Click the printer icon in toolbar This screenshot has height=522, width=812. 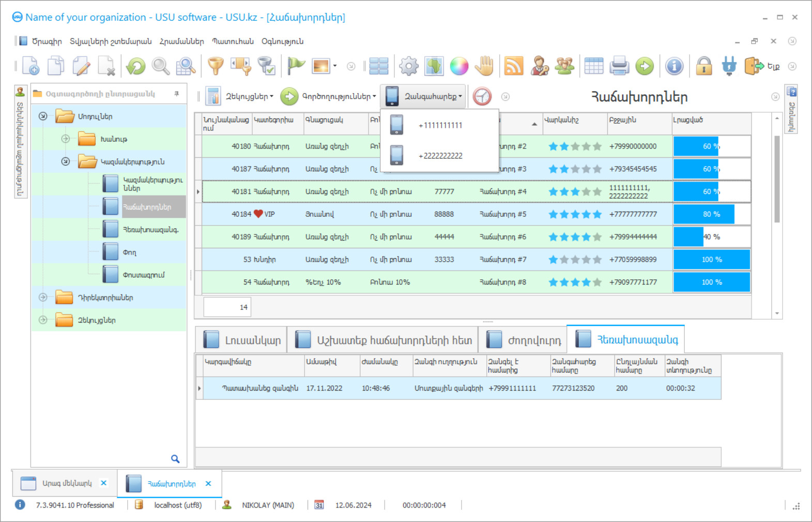pyautogui.click(x=619, y=66)
